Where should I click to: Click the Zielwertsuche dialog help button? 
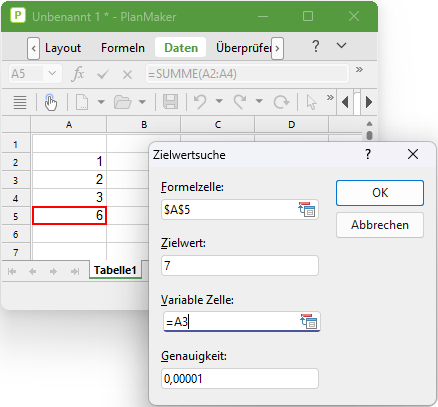[368, 154]
